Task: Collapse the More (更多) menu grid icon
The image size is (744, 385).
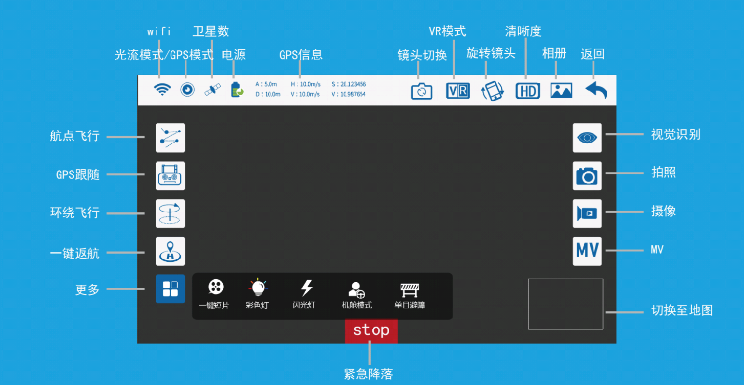Action: pyautogui.click(x=170, y=289)
